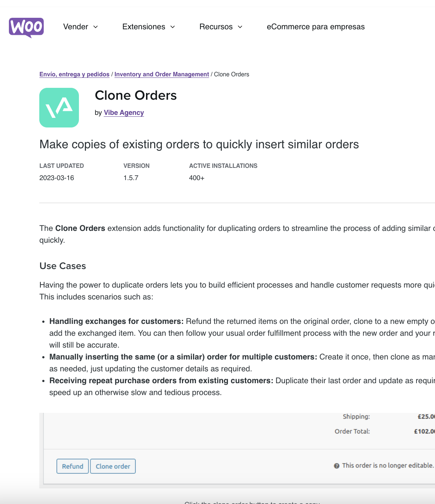Click the Extensiones chevron arrow
Image resolution: width=435 pixels, height=504 pixels.
pos(172,27)
